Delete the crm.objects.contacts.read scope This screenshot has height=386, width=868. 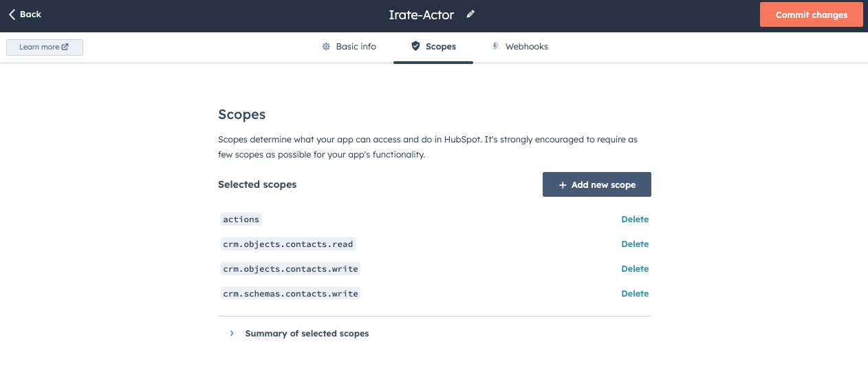click(x=634, y=244)
